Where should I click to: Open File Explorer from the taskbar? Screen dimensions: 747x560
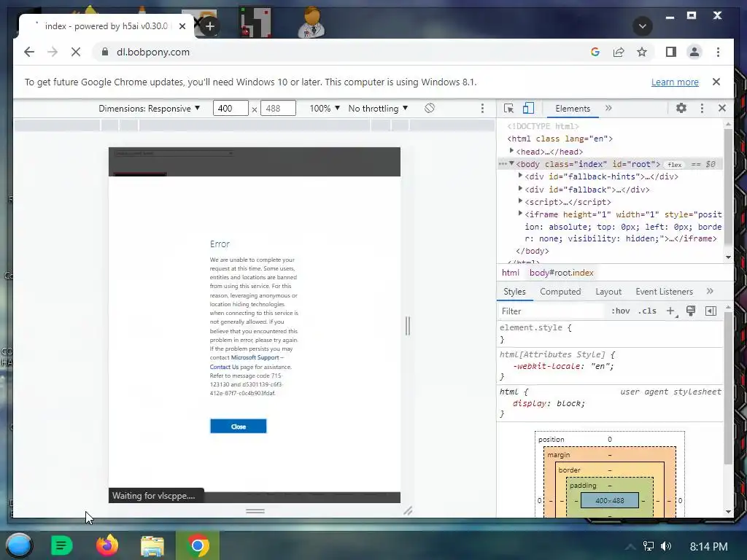[152, 545]
